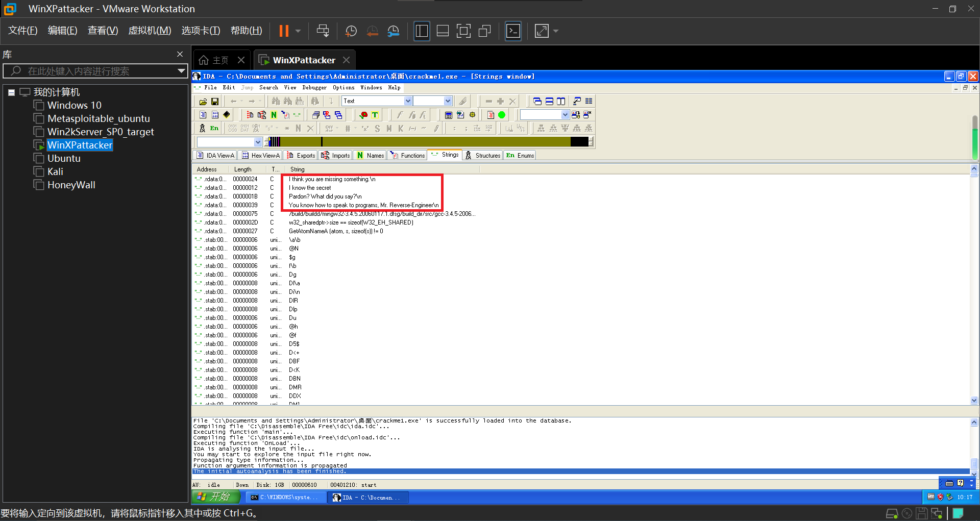Click the first binoculars search icon

point(276,101)
